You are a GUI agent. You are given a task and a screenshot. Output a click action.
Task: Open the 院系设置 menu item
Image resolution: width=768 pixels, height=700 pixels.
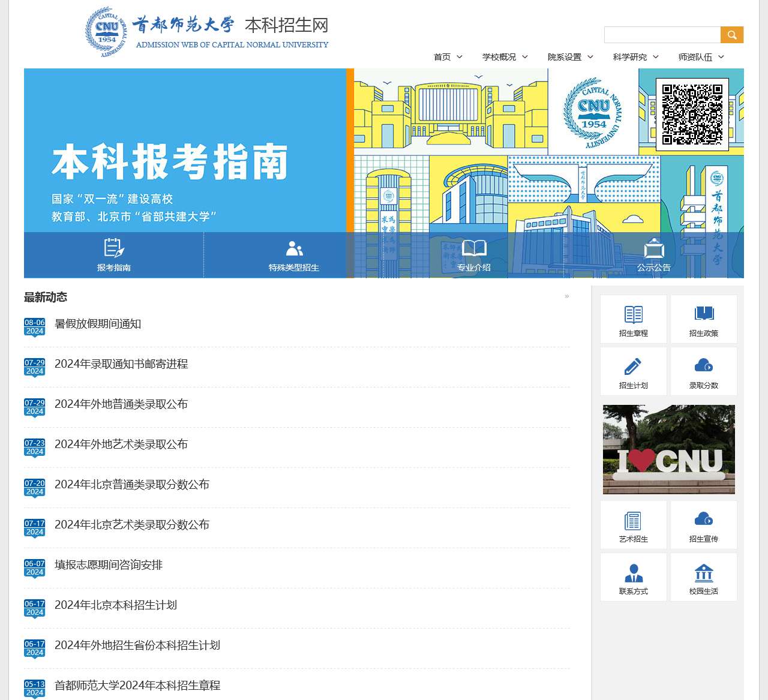565,57
